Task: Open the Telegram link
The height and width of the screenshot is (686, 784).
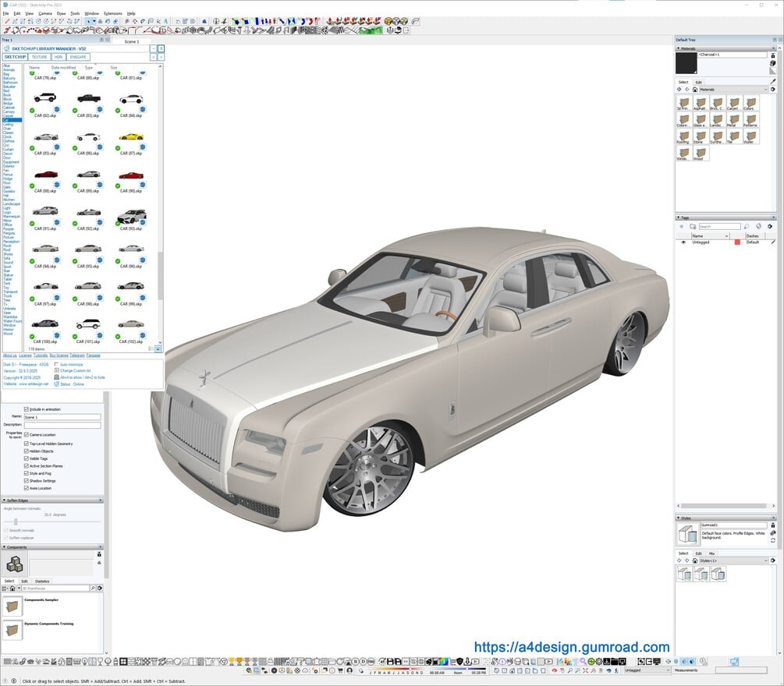Action: pyautogui.click(x=77, y=355)
